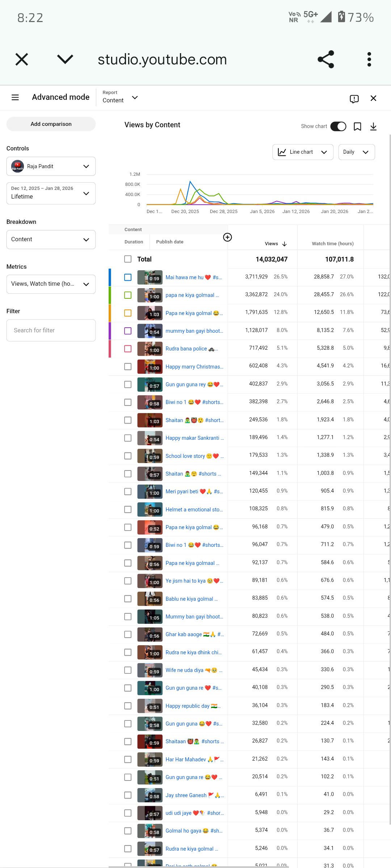Viewport: 391px width, 868px height.
Task: Turn off the Show chart toggle
Action: (338, 126)
